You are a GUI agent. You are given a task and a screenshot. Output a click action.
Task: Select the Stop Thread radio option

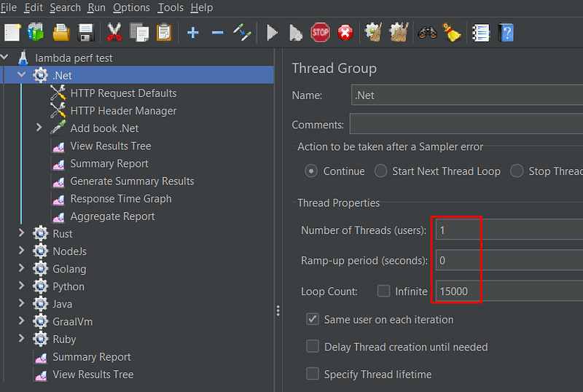(517, 171)
